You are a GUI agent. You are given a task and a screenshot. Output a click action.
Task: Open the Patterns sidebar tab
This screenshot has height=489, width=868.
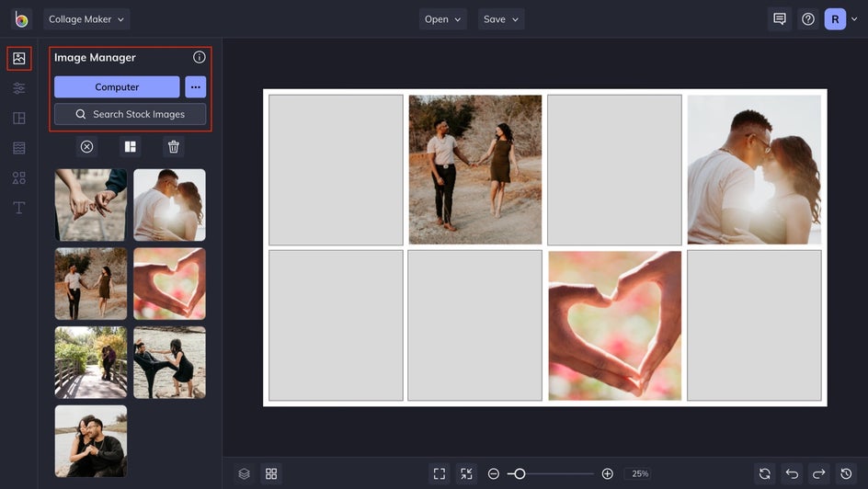(x=18, y=148)
